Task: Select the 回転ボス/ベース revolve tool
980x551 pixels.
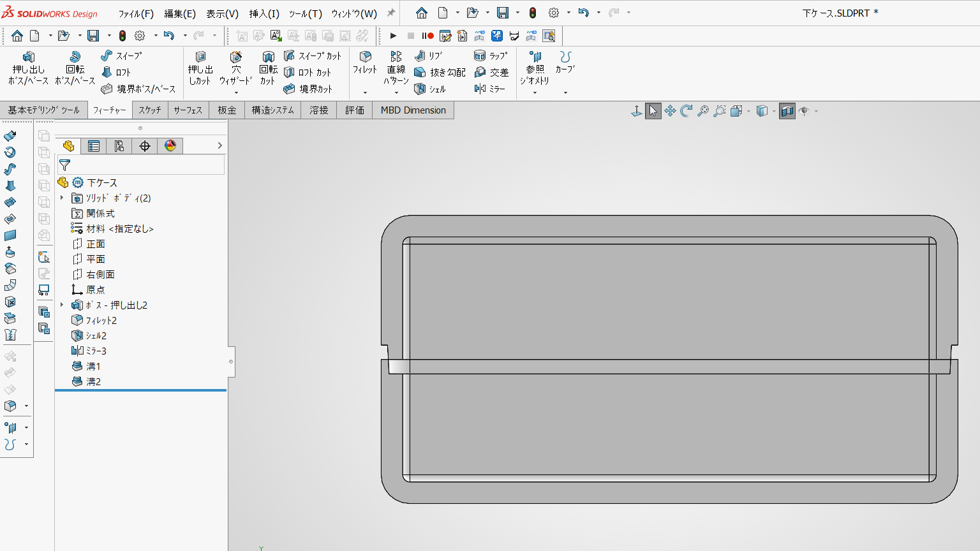Action: pyautogui.click(x=75, y=68)
